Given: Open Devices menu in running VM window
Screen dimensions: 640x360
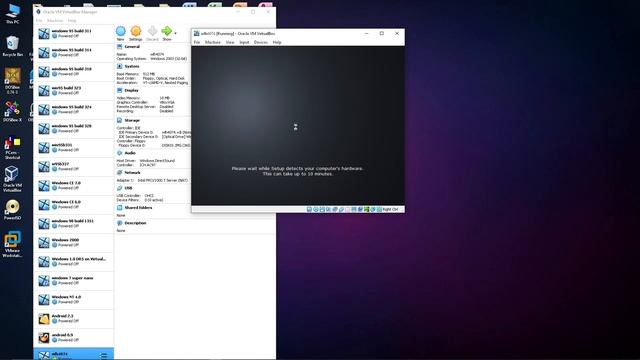Looking at the screenshot, I should pos(261,42).
